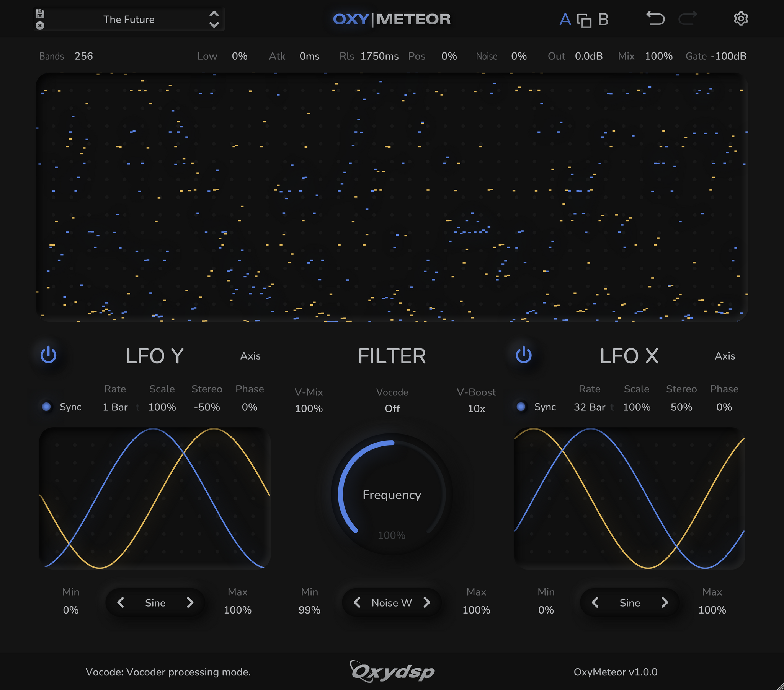The image size is (784, 690).
Task: Save the current preset
Action: pyautogui.click(x=40, y=14)
